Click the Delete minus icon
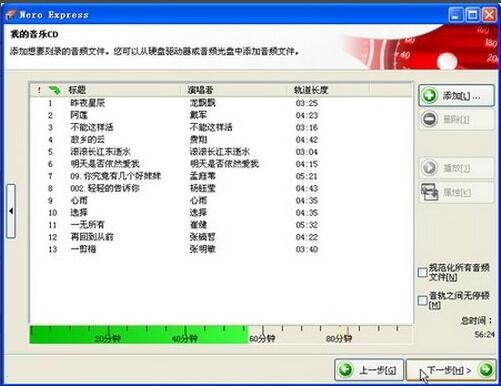The image size is (501, 386). click(429, 119)
